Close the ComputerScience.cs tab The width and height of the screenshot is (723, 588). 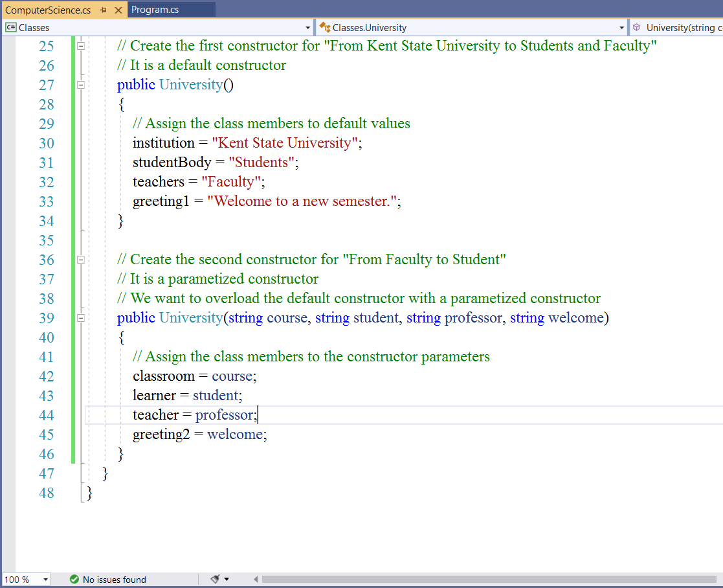(118, 10)
